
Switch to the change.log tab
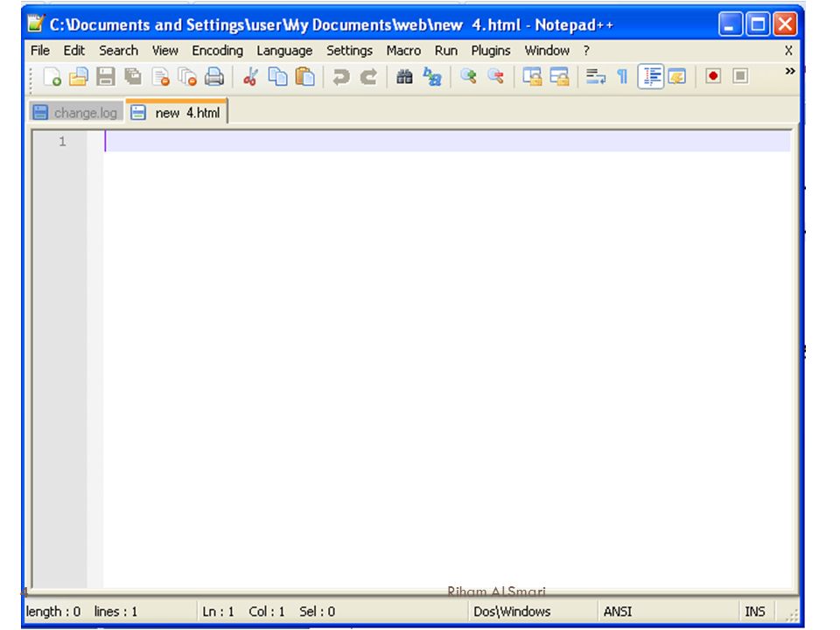(76, 113)
